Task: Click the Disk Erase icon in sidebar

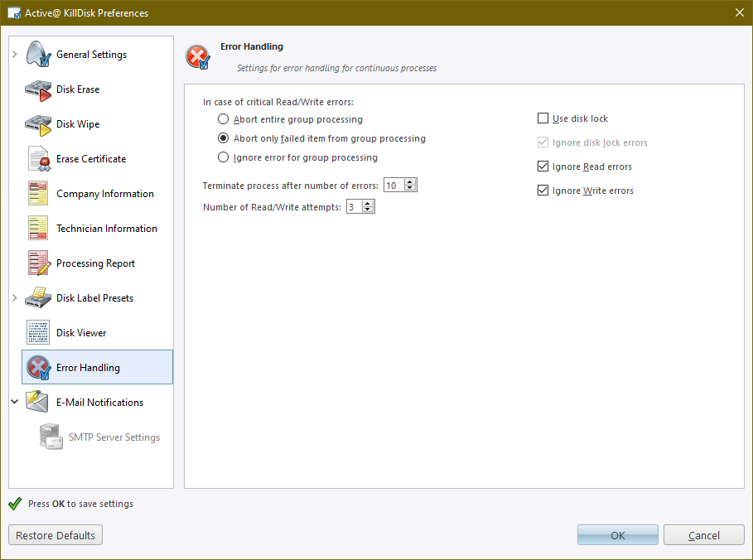Action: click(x=38, y=89)
